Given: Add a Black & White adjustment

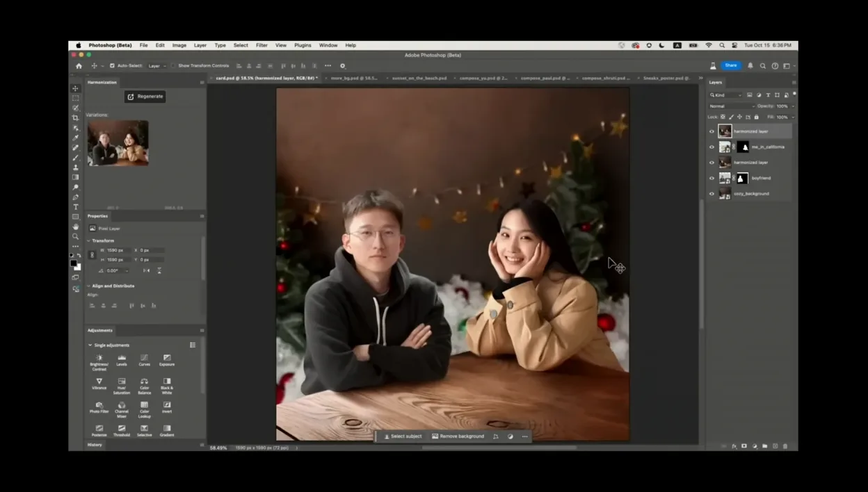Looking at the screenshot, I should tap(167, 386).
